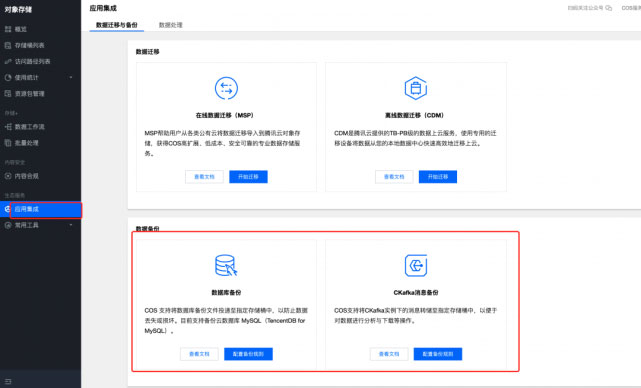Expand the 使用统计 submenu arrow
This screenshot has width=641, height=388.
71,77
